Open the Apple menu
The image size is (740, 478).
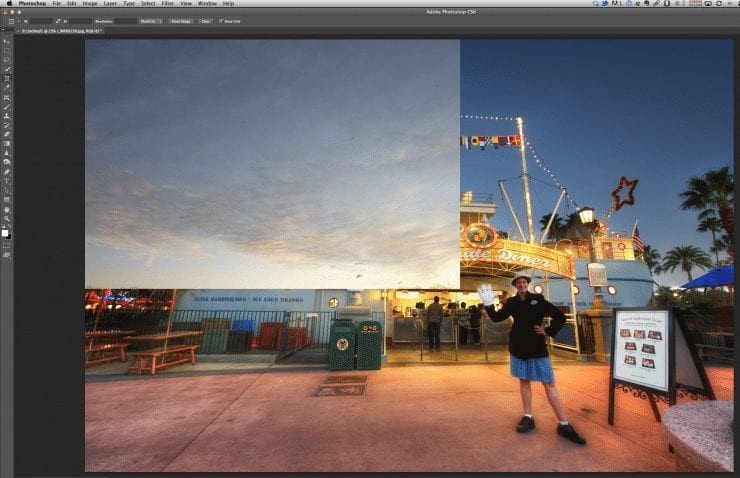9,3
